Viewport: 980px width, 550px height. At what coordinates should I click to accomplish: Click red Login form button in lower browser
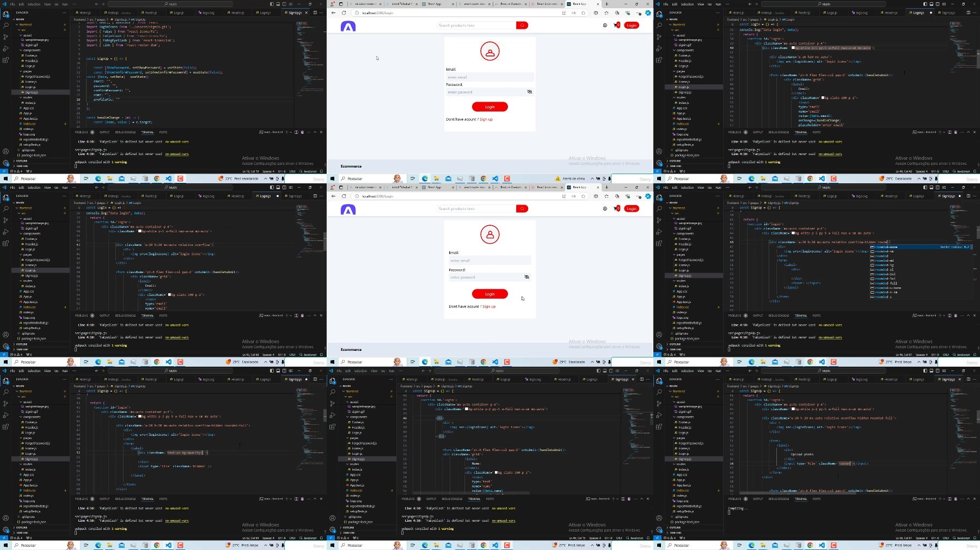pyautogui.click(x=490, y=294)
